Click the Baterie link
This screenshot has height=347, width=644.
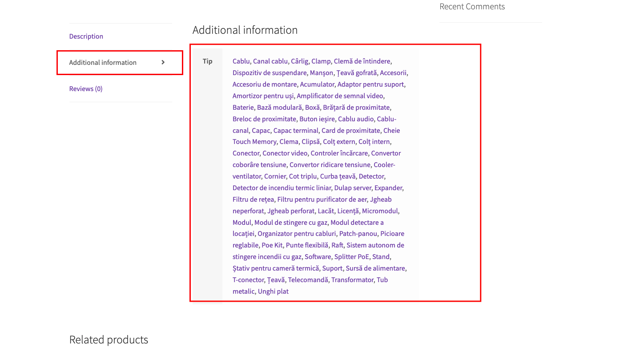point(243,108)
